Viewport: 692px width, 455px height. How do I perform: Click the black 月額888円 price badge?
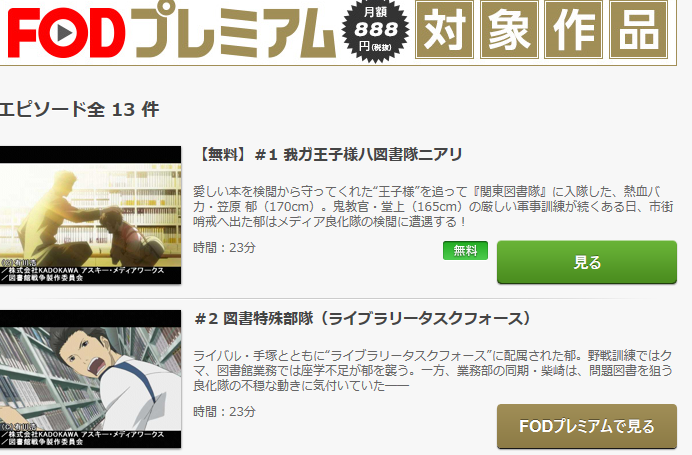(376, 30)
